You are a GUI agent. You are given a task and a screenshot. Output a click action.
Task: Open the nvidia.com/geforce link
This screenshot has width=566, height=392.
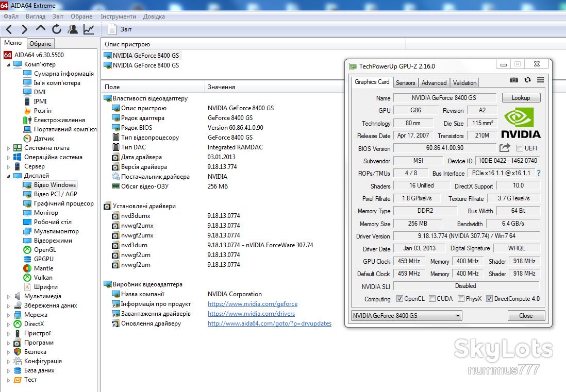(x=253, y=304)
